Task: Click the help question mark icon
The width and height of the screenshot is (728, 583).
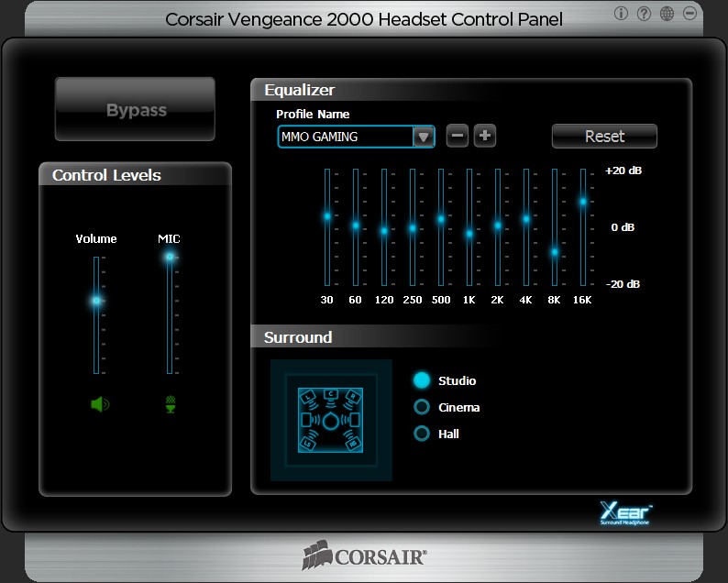Action: pyautogui.click(x=644, y=14)
